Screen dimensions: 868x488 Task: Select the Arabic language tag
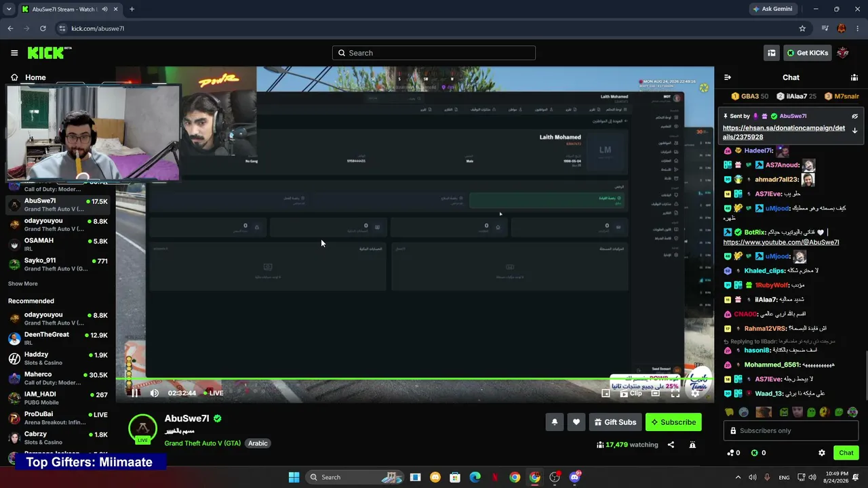(x=258, y=443)
